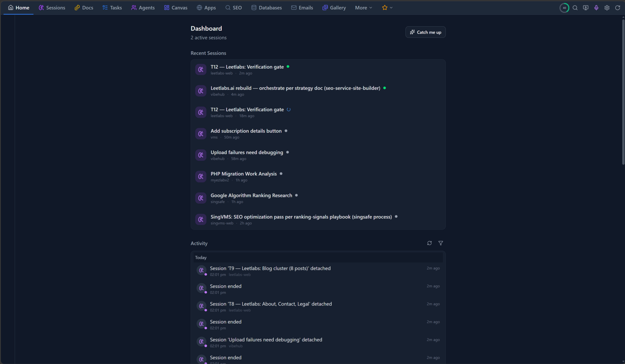Open the Apps section icon
The width and height of the screenshot is (625, 364).
tap(199, 7)
